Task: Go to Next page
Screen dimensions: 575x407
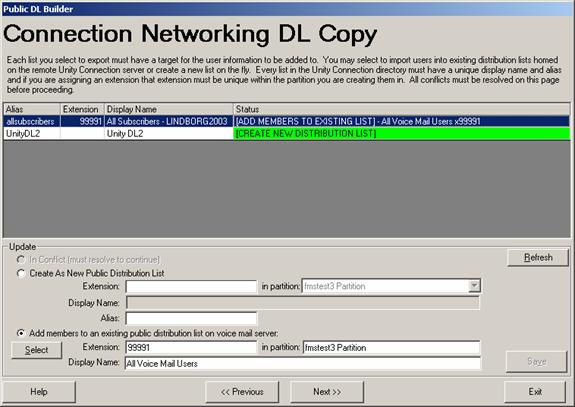Action: 327,392
